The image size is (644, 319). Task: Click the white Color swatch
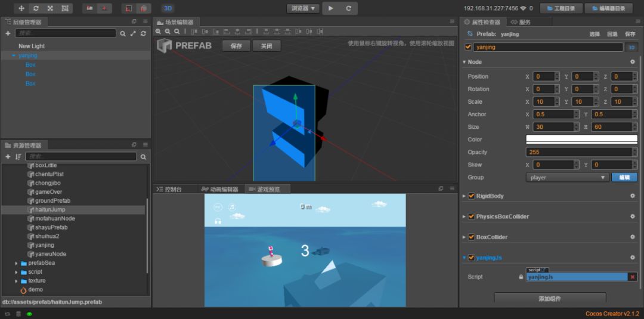[581, 140]
